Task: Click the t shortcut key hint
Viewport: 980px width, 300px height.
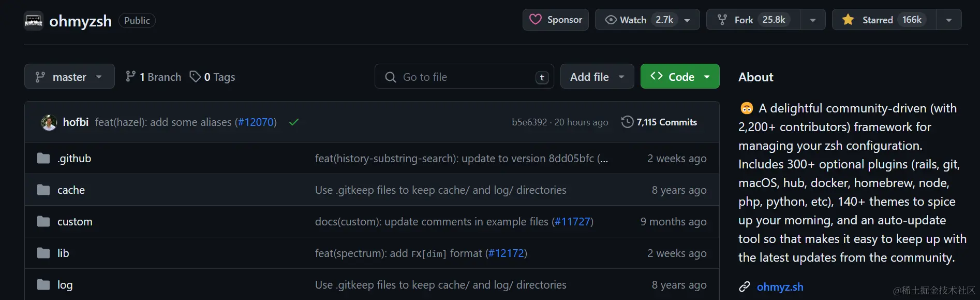Action: 542,77
